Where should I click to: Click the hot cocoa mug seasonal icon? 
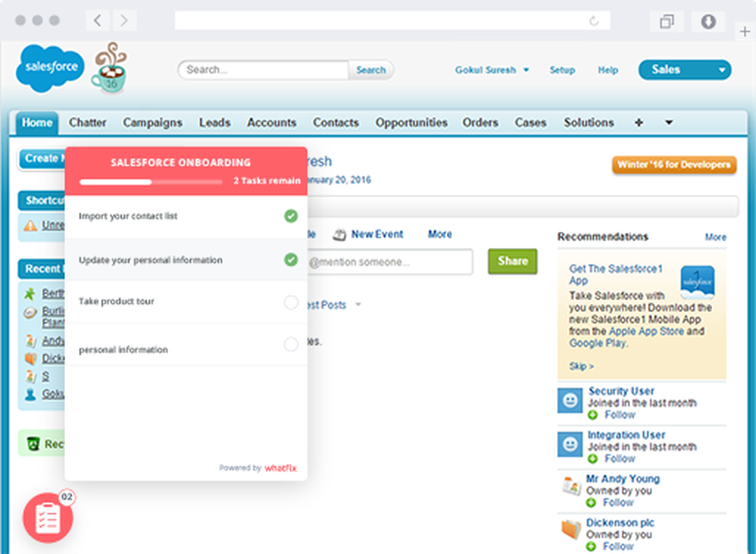(110, 68)
